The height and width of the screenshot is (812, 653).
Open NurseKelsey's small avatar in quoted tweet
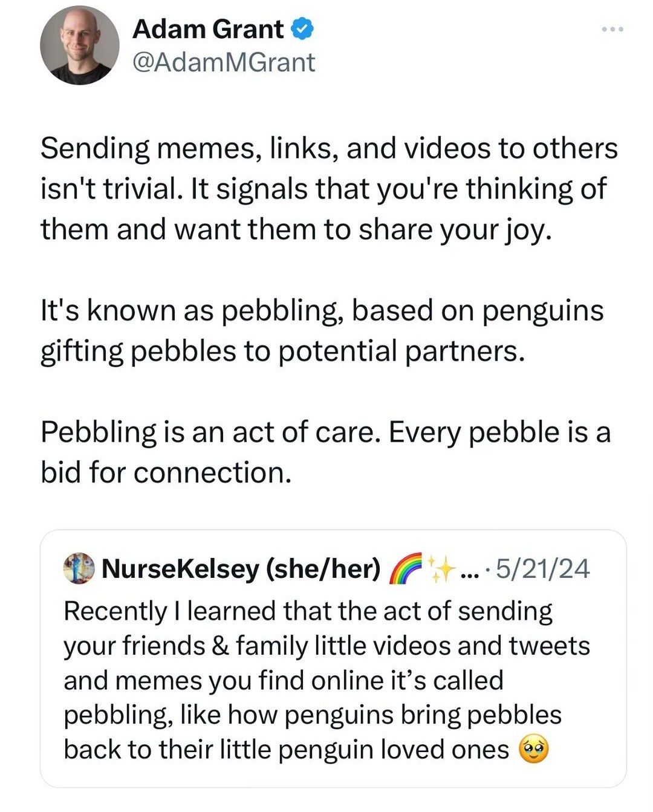point(79,569)
